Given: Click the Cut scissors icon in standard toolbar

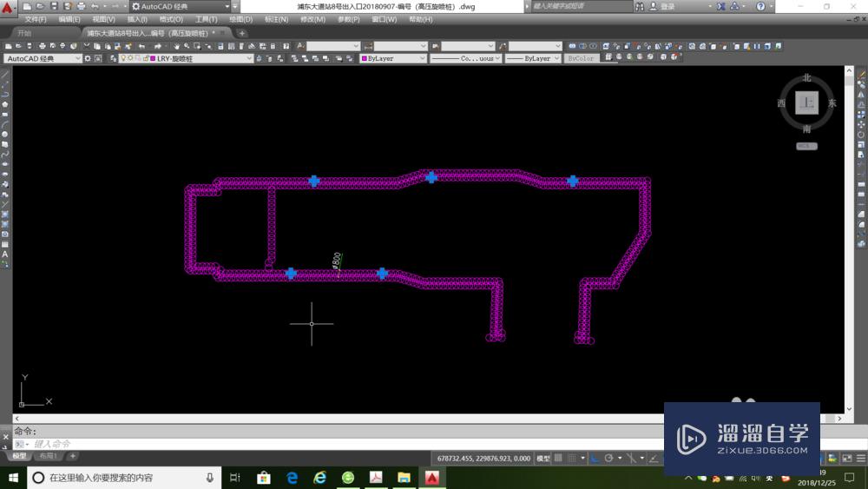Looking at the screenshot, I should (87, 46).
